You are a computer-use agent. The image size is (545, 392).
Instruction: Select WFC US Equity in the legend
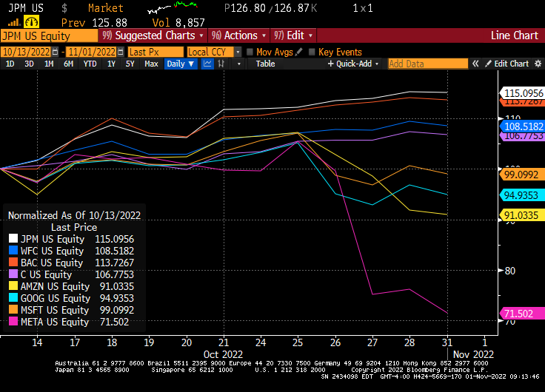(52, 251)
